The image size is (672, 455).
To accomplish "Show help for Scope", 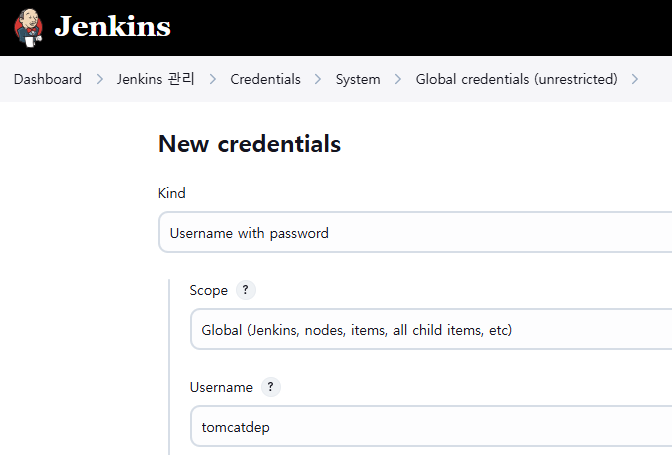I will click(x=246, y=290).
